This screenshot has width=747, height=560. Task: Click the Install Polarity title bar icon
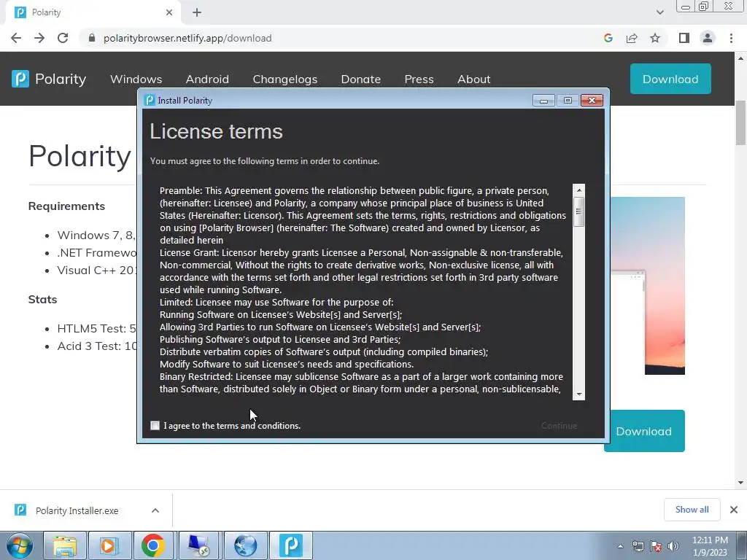coord(150,100)
